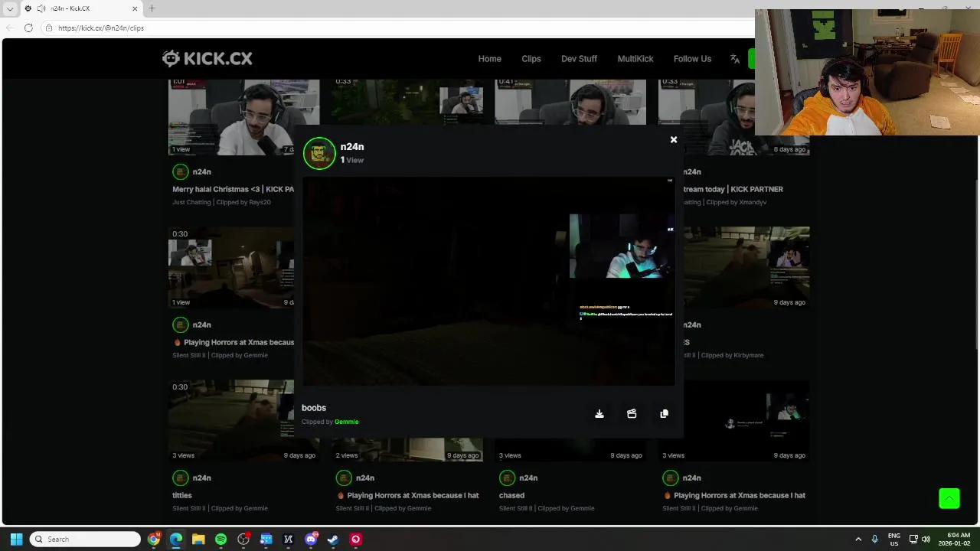Click the 'boobs' clip title in modal
Image resolution: width=980 pixels, height=551 pixels.
click(314, 408)
